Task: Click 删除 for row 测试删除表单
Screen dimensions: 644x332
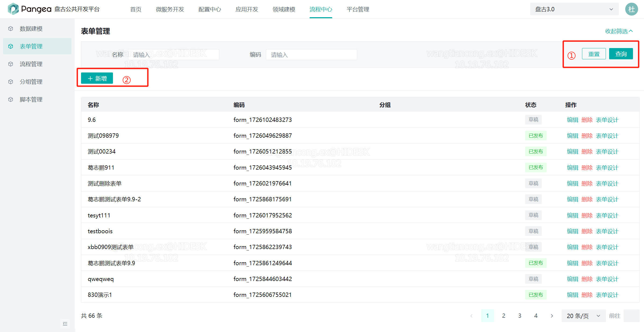Action: [587, 183]
